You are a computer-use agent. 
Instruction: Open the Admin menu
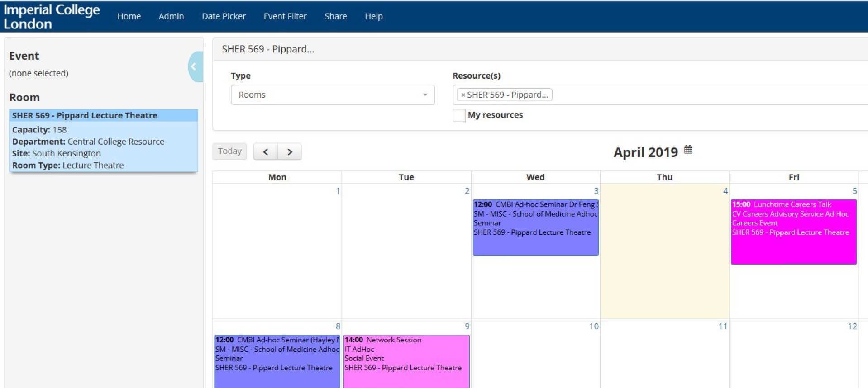click(x=171, y=16)
